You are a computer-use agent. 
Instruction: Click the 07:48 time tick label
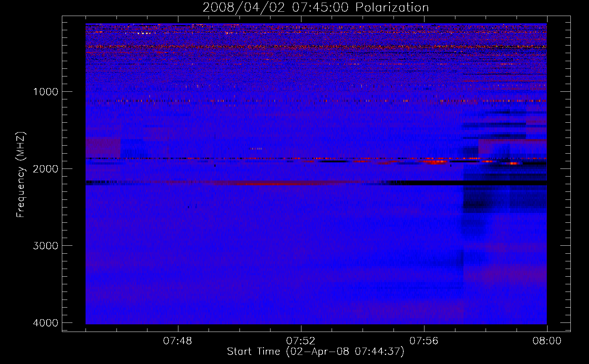[178, 341]
